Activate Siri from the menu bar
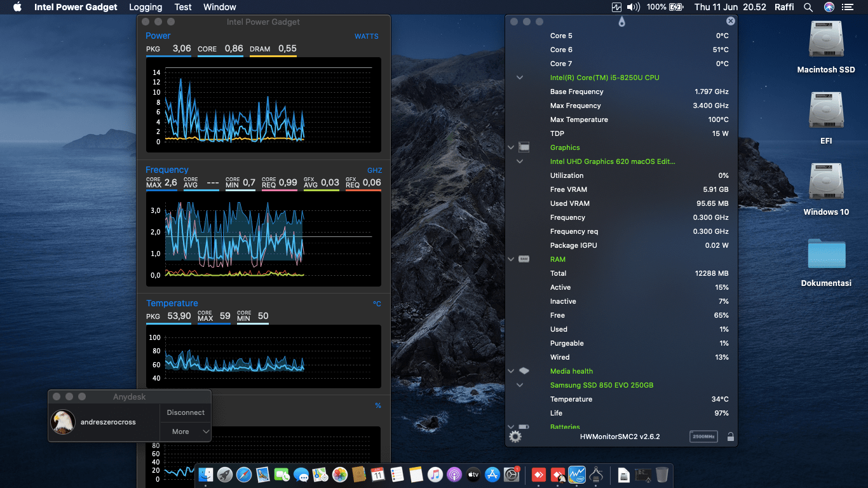This screenshot has width=868, height=488. 829,7
